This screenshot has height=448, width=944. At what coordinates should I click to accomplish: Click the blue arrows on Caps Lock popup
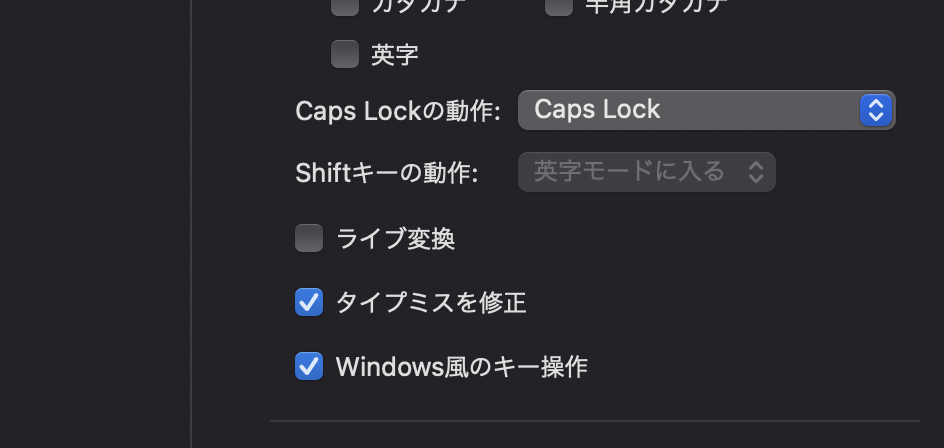(875, 110)
